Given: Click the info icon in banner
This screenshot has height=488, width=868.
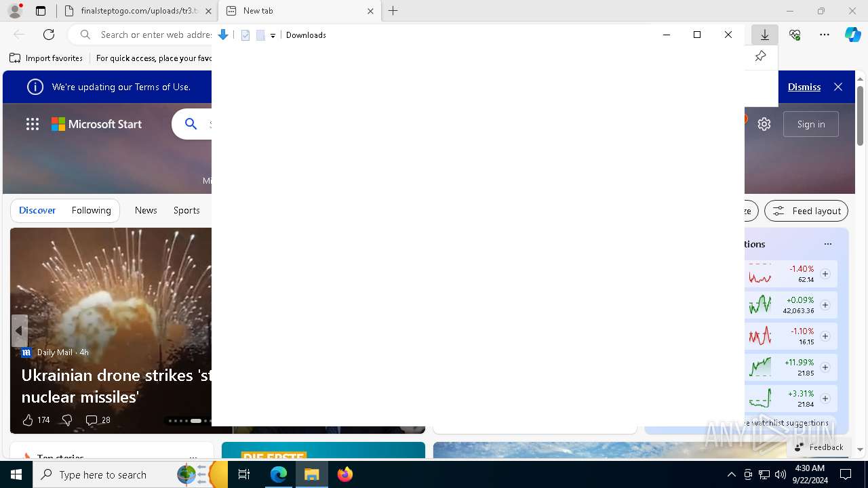Looking at the screenshot, I should click(x=35, y=87).
